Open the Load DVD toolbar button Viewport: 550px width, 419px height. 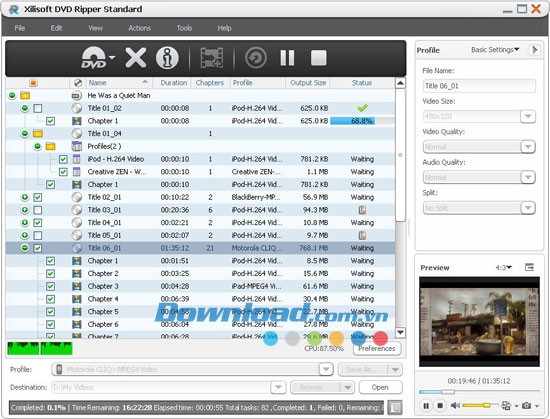[x=94, y=58]
